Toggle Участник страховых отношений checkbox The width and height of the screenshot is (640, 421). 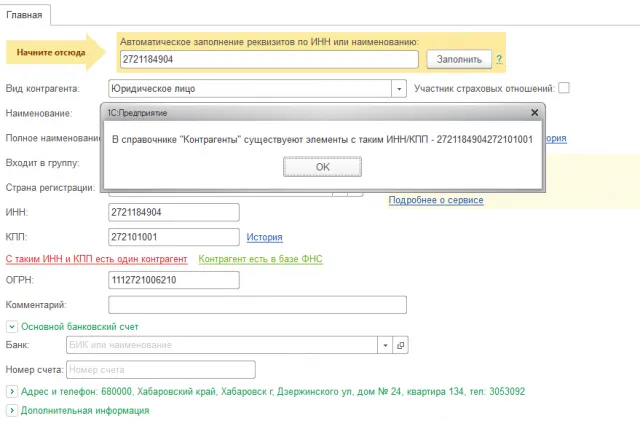tap(564, 88)
